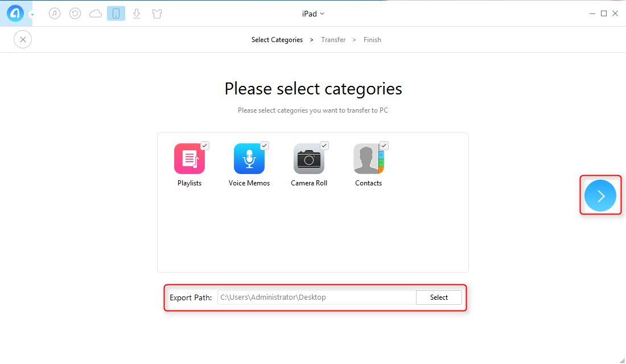Viewport: 626px width, 364px height.
Task: Click the Camera Roll label
Action: click(309, 183)
